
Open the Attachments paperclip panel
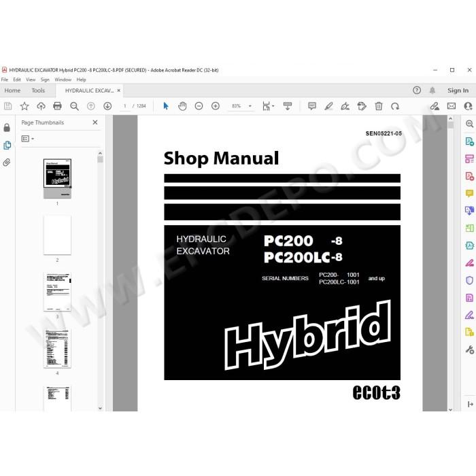click(x=7, y=163)
